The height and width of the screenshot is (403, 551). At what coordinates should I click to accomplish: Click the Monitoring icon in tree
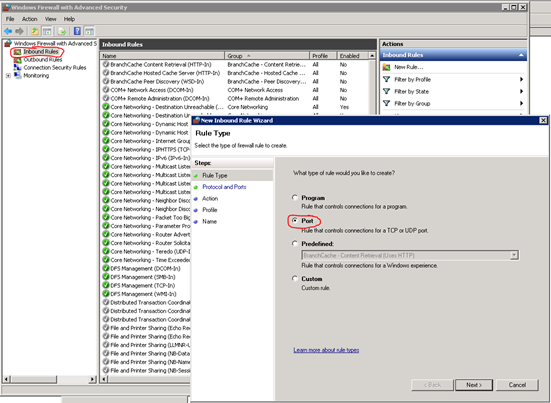pos(17,76)
